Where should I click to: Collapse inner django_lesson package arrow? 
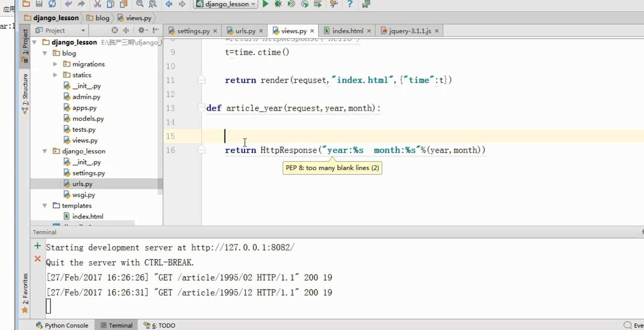coord(45,151)
